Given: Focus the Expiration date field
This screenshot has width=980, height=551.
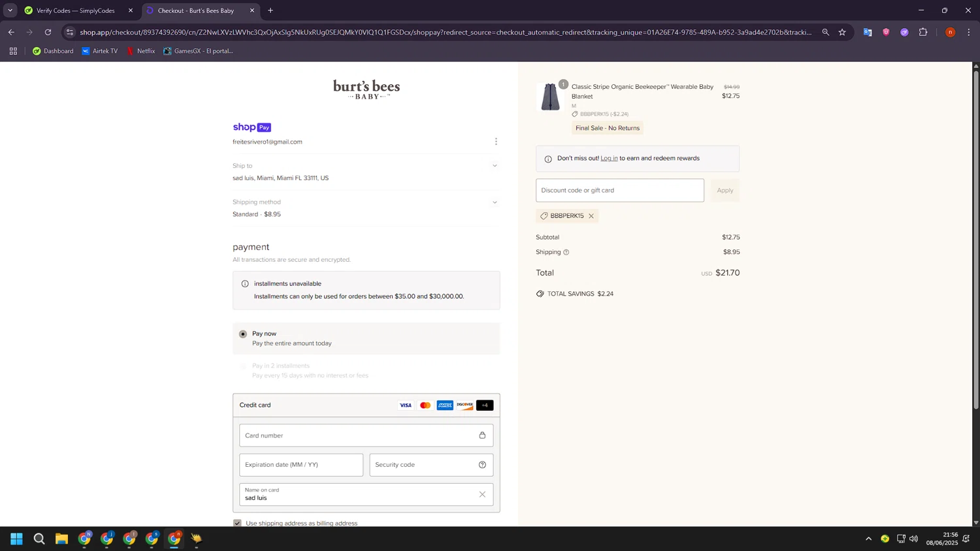Looking at the screenshot, I should [301, 465].
